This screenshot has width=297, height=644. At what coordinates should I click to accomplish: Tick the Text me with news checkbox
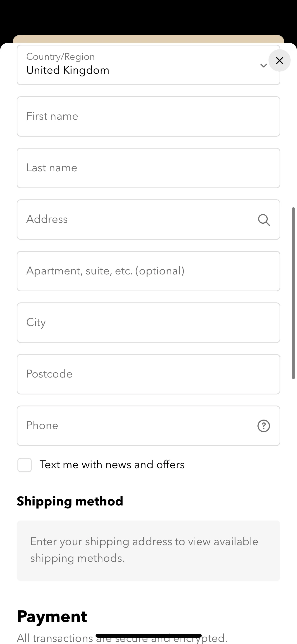[x=25, y=465]
